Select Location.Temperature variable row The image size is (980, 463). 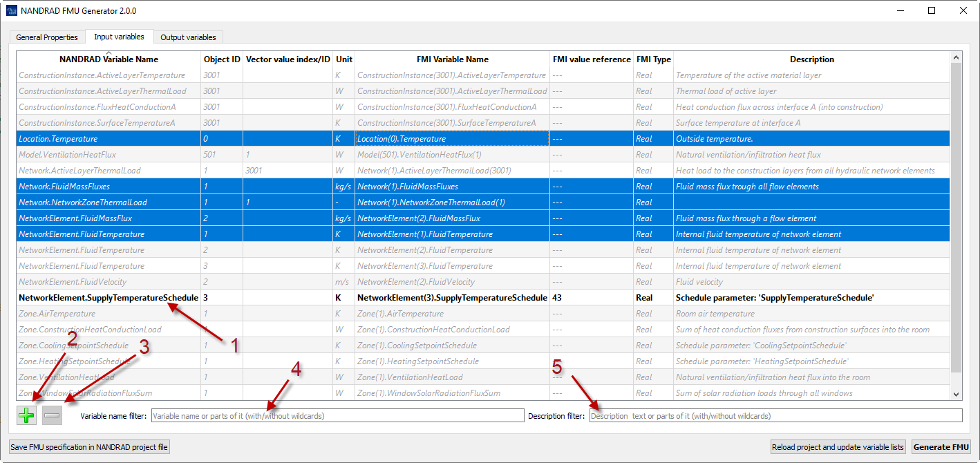coord(483,139)
